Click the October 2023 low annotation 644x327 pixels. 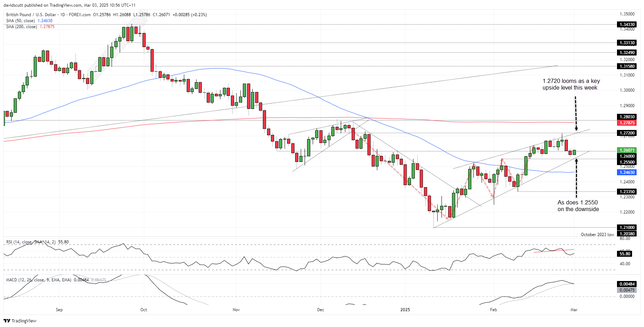point(597,235)
